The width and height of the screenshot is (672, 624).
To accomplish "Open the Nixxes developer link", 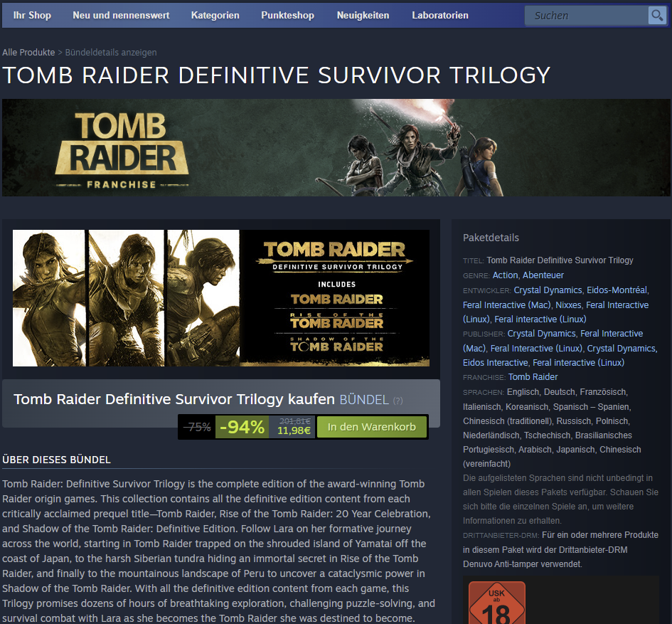I will (568, 305).
